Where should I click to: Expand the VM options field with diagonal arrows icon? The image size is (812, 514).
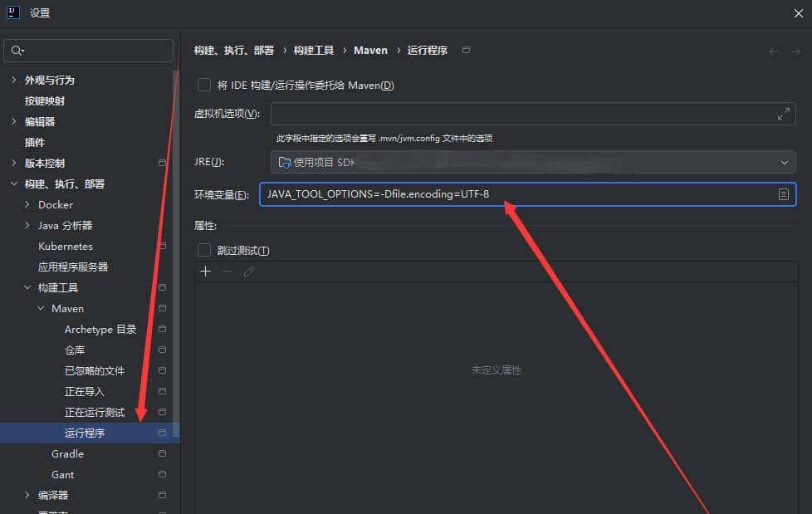click(x=783, y=114)
